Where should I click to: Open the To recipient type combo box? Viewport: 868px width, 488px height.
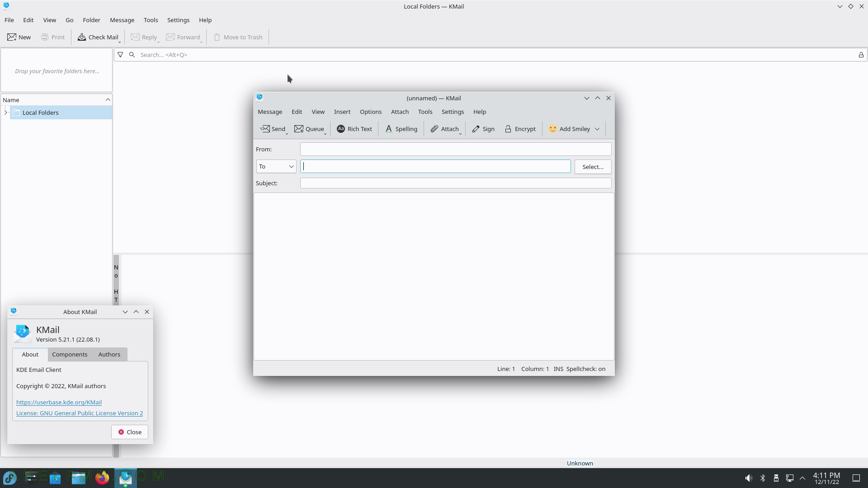click(x=276, y=167)
